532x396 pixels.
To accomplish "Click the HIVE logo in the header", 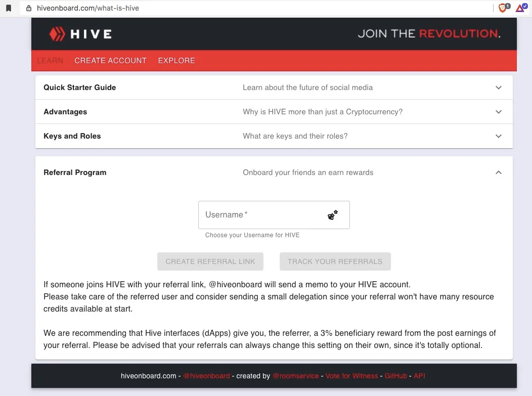I will pyautogui.click(x=80, y=34).
